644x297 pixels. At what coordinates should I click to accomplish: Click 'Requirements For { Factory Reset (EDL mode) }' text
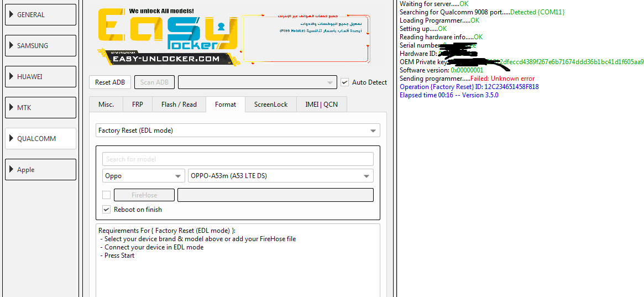(167, 231)
